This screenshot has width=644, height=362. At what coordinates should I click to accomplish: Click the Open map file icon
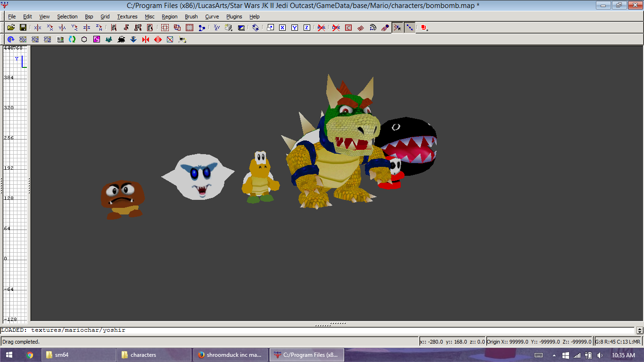point(11,28)
